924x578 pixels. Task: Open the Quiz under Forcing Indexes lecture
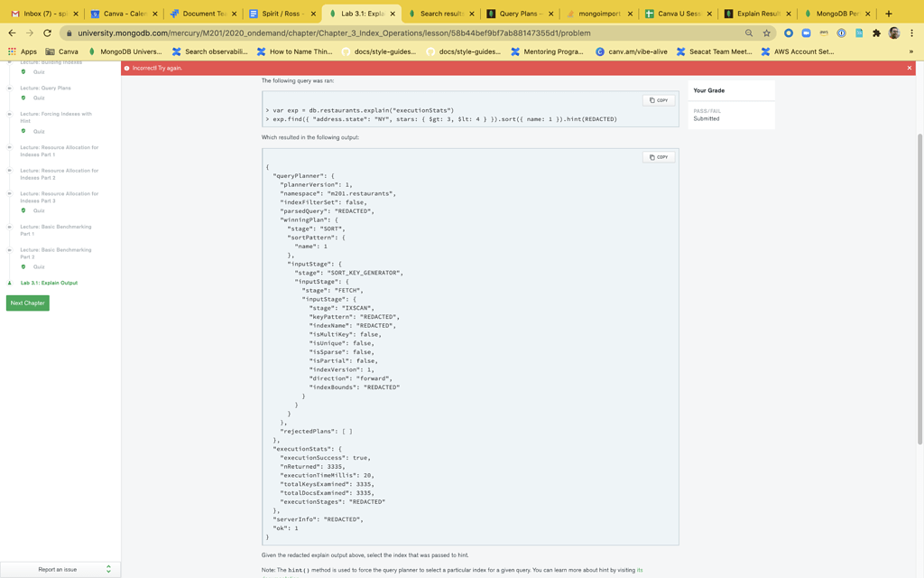tap(38, 132)
